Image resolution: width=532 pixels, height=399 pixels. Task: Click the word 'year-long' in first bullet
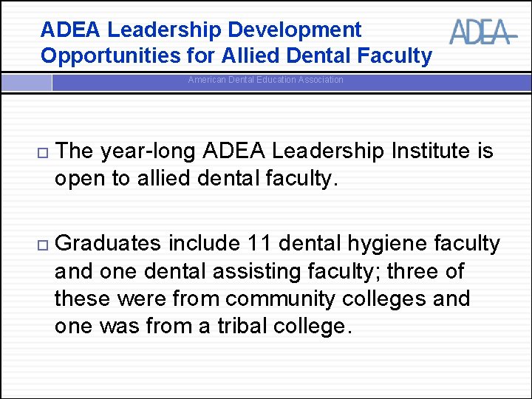pyautogui.click(x=149, y=151)
